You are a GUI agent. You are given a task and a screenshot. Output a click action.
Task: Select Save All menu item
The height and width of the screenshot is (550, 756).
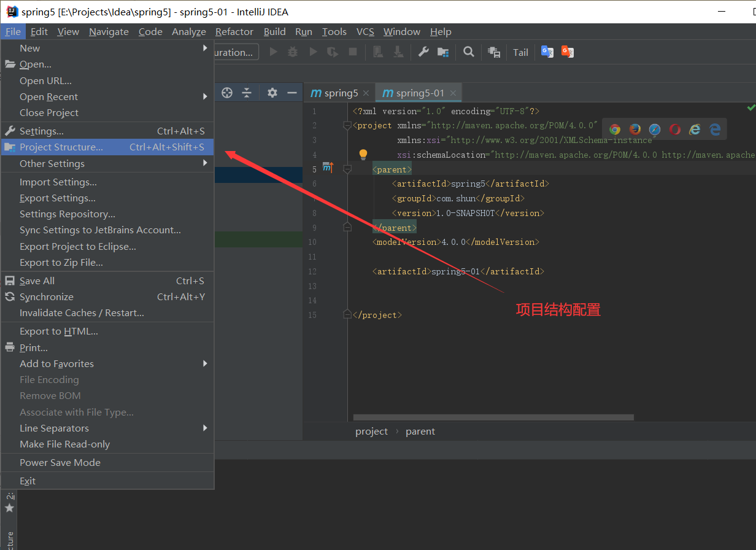point(107,281)
